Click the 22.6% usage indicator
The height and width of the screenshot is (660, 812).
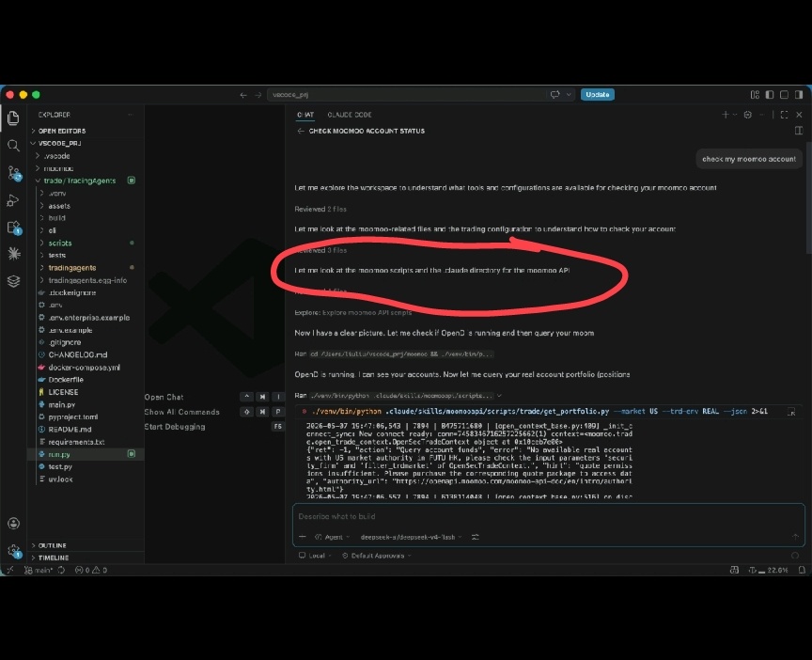click(x=769, y=570)
